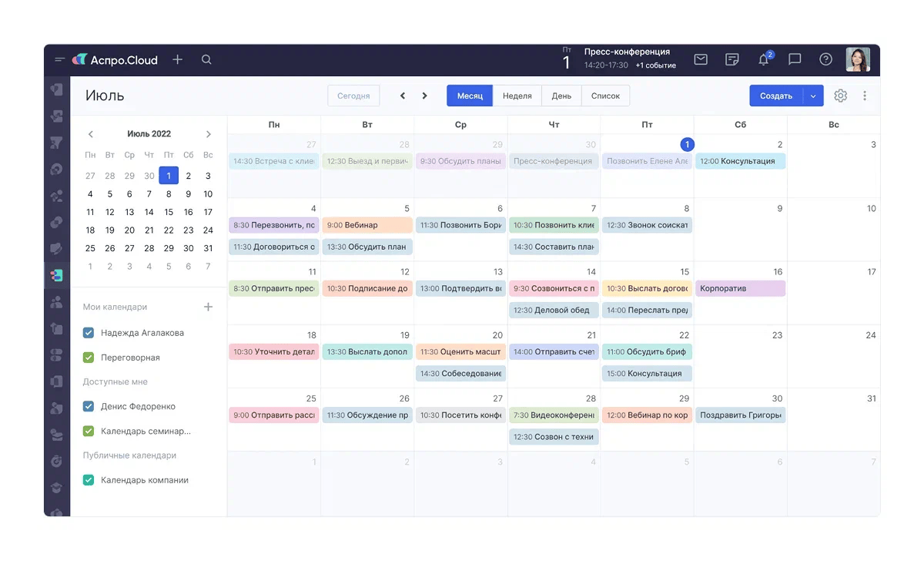Open the three-dot more options menu
Viewport: 924px width, 561px height.
[x=865, y=96]
